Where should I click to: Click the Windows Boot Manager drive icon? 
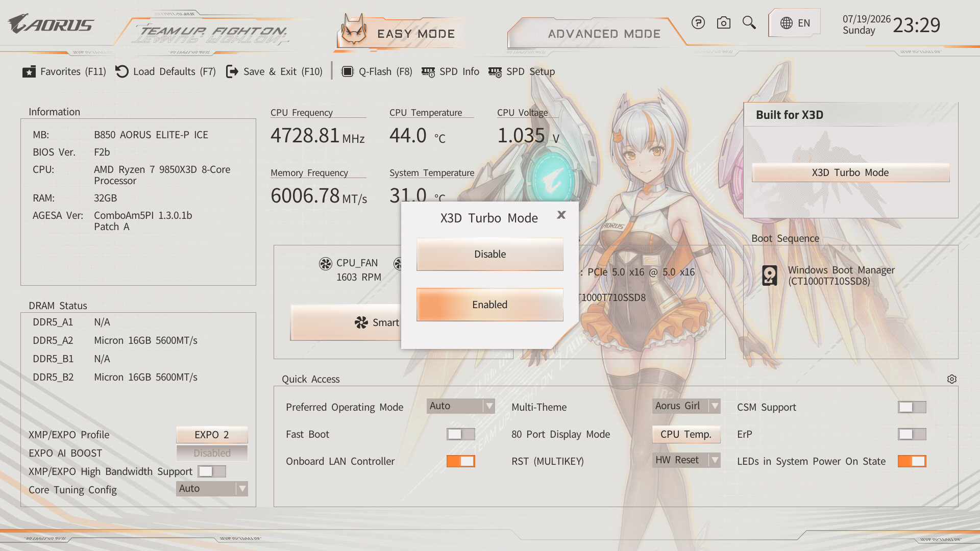pyautogui.click(x=770, y=275)
